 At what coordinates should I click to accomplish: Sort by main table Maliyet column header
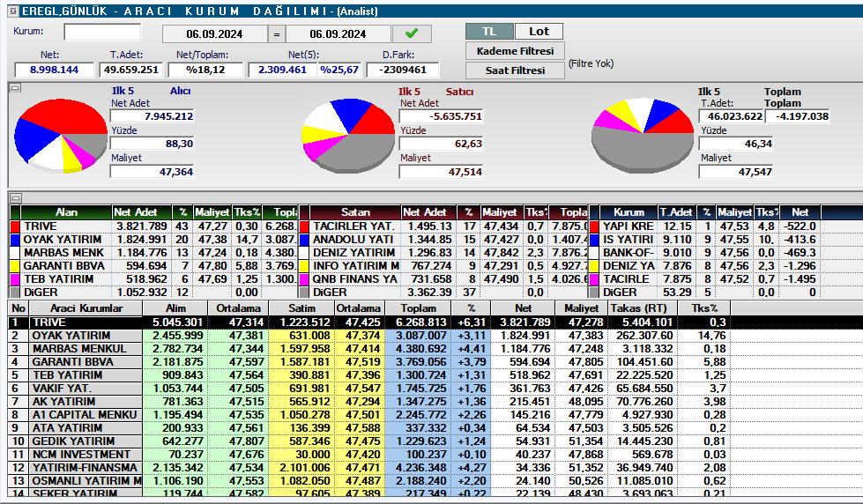tap(581, 308)
